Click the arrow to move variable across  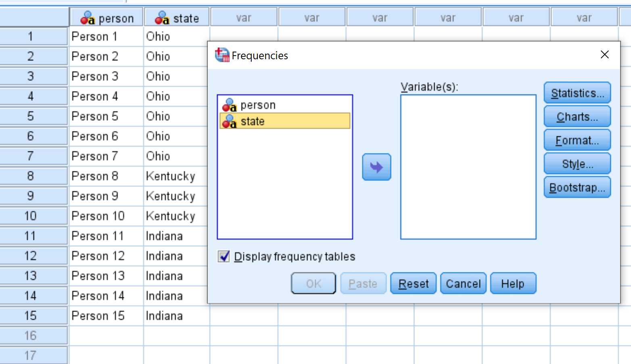pos(376,167)
